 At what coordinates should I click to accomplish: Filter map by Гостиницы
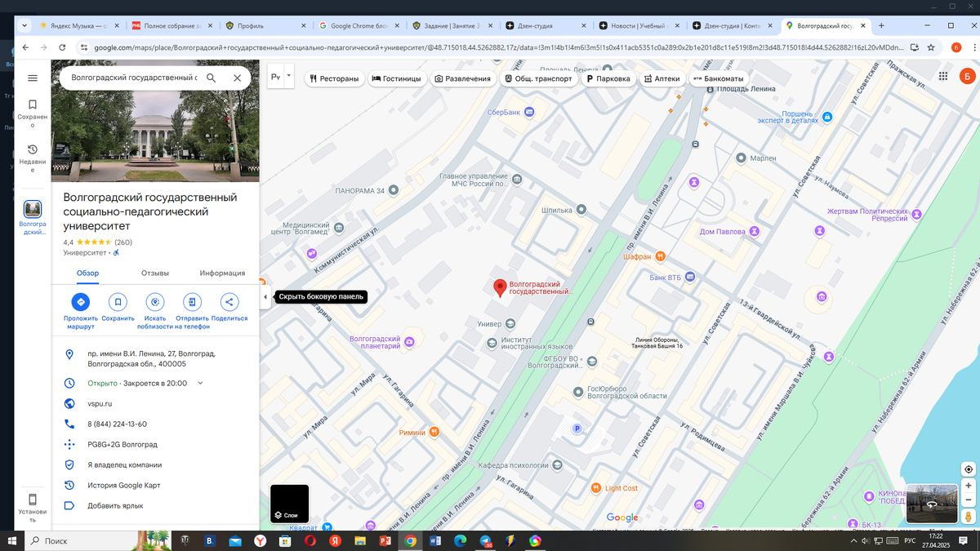coord(396,78)
